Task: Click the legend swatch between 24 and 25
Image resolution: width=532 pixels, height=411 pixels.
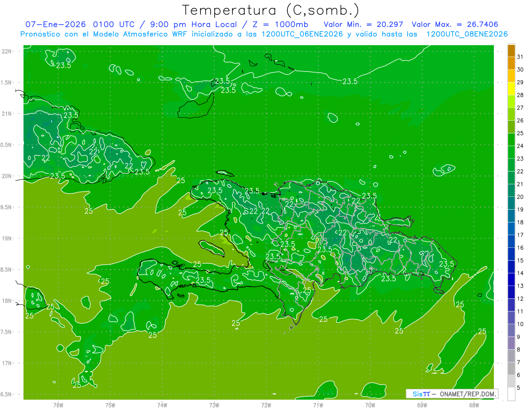Action: tap(511, 139)
